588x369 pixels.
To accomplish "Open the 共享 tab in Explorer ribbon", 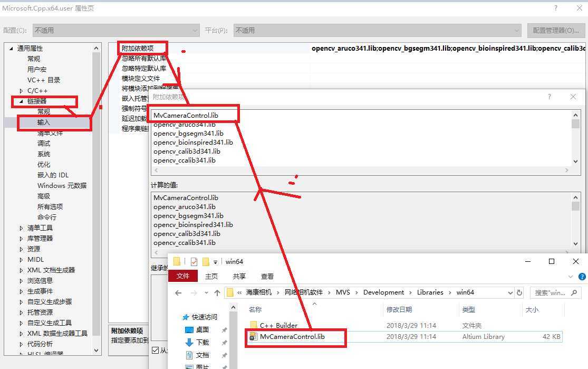I will coord(239,276).
